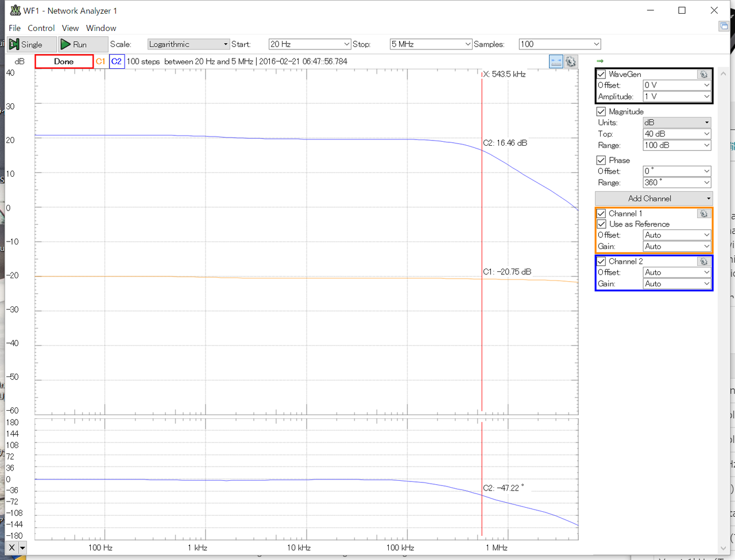Open WaveGen settings gear
Viewport: 735px width, 560px height.
(x=703, y=74)
